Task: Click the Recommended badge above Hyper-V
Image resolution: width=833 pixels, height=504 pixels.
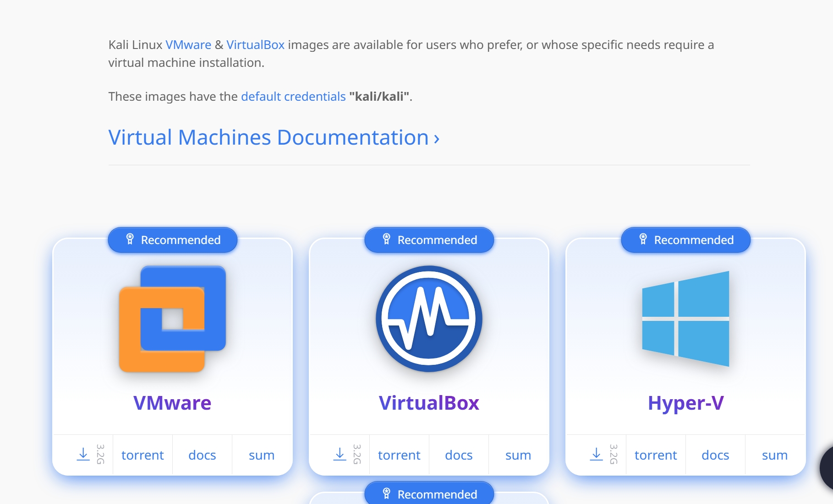Action: [686, 240]
